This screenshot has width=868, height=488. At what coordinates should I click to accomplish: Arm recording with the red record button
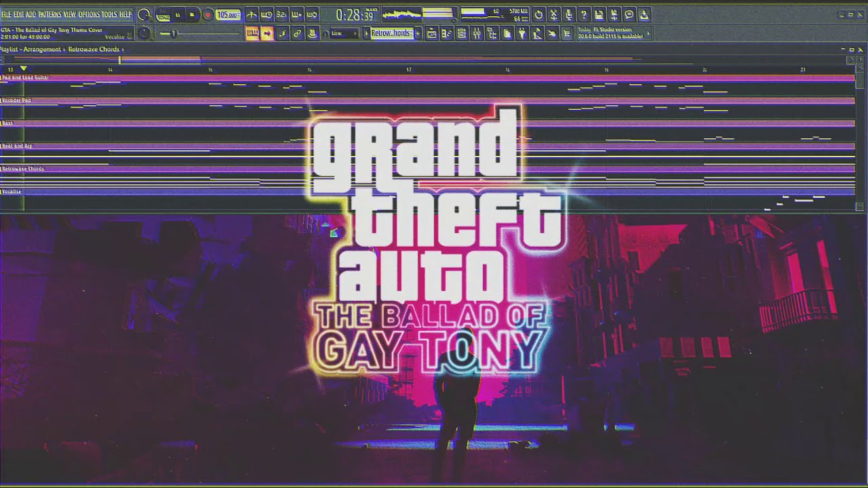(208, 15)
